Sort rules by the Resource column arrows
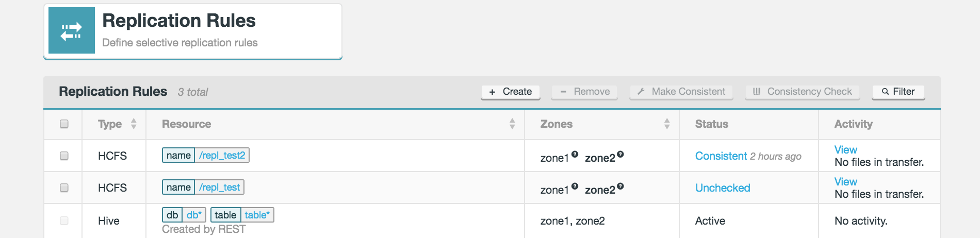Viewport: 980px width, 238px height. pyautogui.click(x=512, y=124)
